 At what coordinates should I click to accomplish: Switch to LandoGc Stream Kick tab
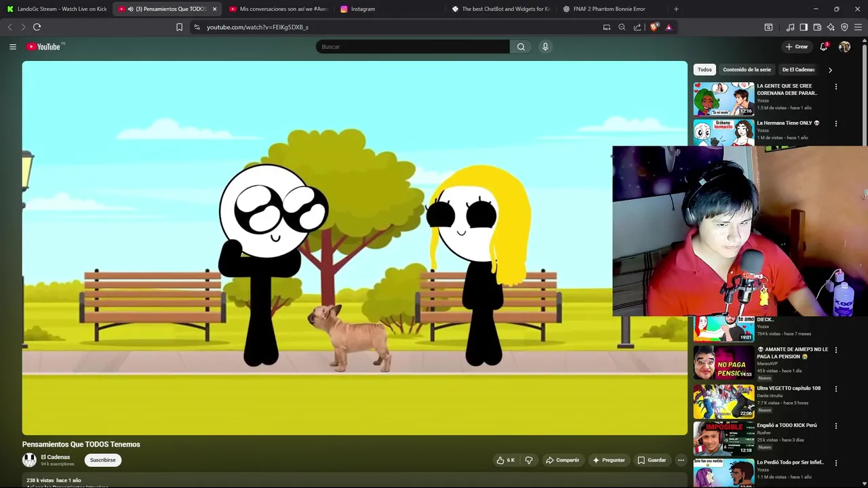pyautogui.click(x=57, y=9)
